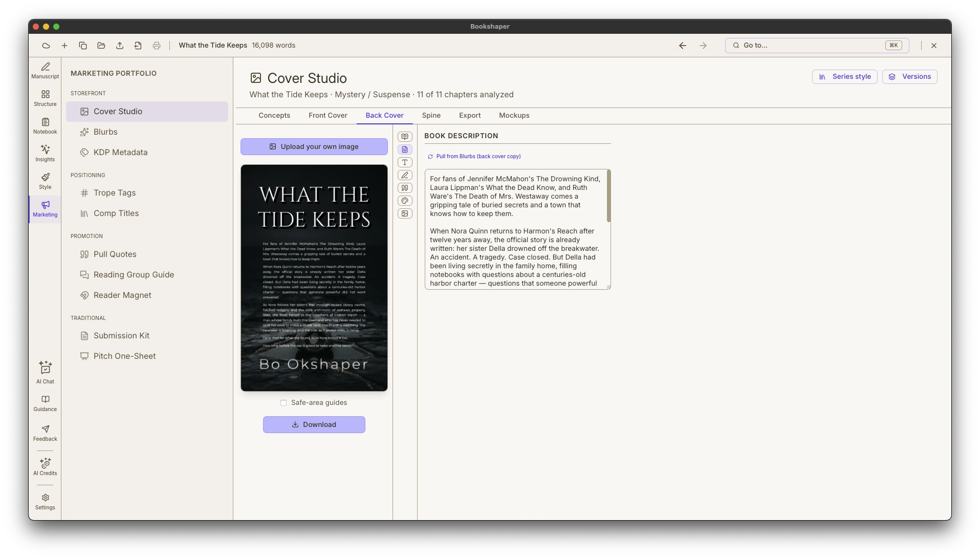Navigate forward with the right arrow
The width and height of the screenshot is (980, 558).
pyautogui.click(x=703, y=46)
